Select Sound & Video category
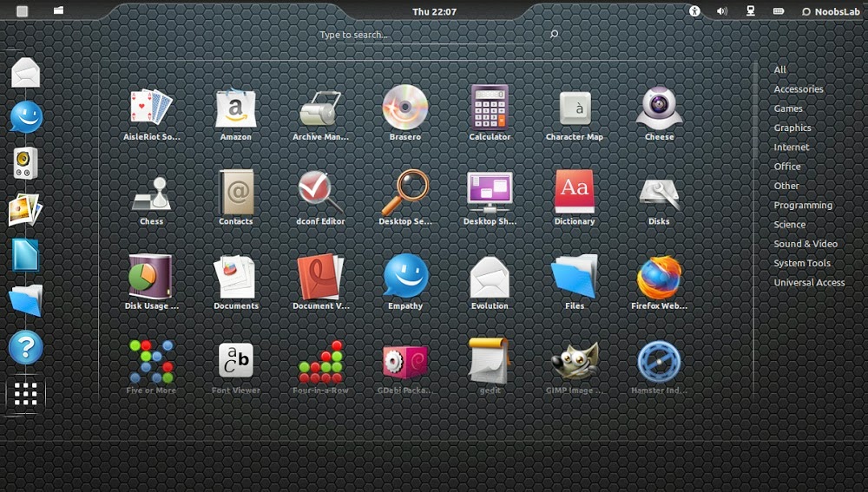This screenshot has width=868, height=492. pos(806,244)
